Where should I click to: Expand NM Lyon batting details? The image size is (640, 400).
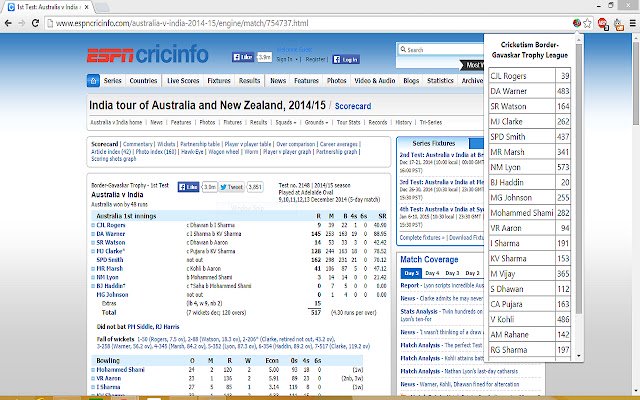93,277
